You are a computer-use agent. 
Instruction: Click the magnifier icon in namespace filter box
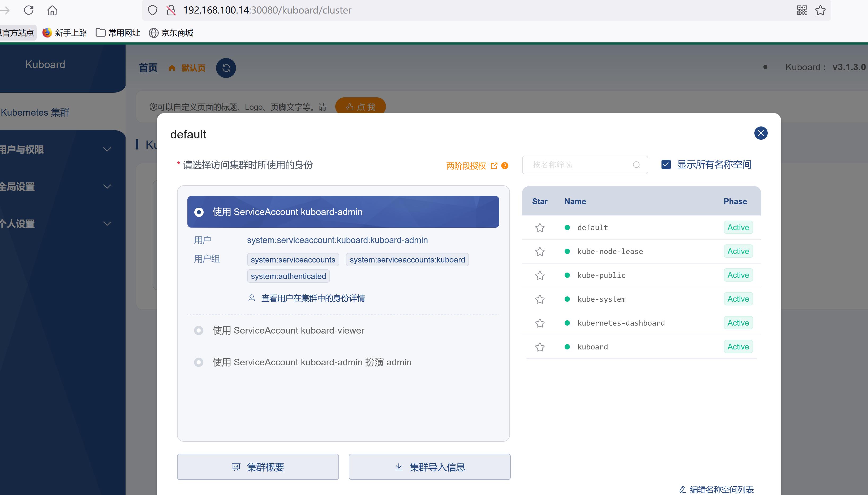click(x=636, y=165)
